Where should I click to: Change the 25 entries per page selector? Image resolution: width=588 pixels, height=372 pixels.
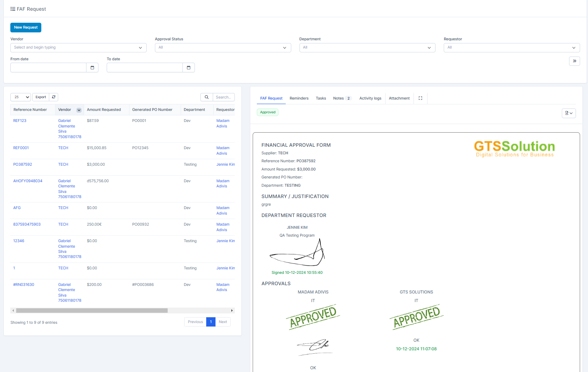point(21,97)
